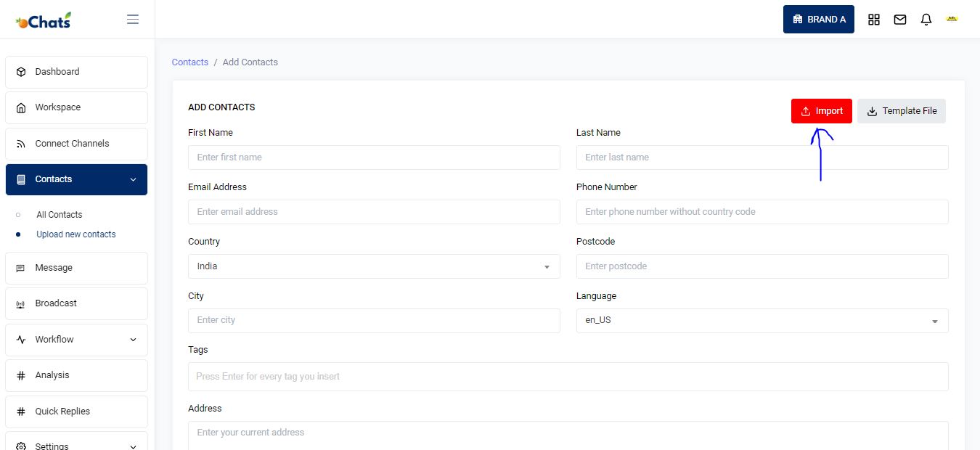Click the First Name input field
Image resolution: width=980 pixels, height=450 pixels.
coord(374,157)
